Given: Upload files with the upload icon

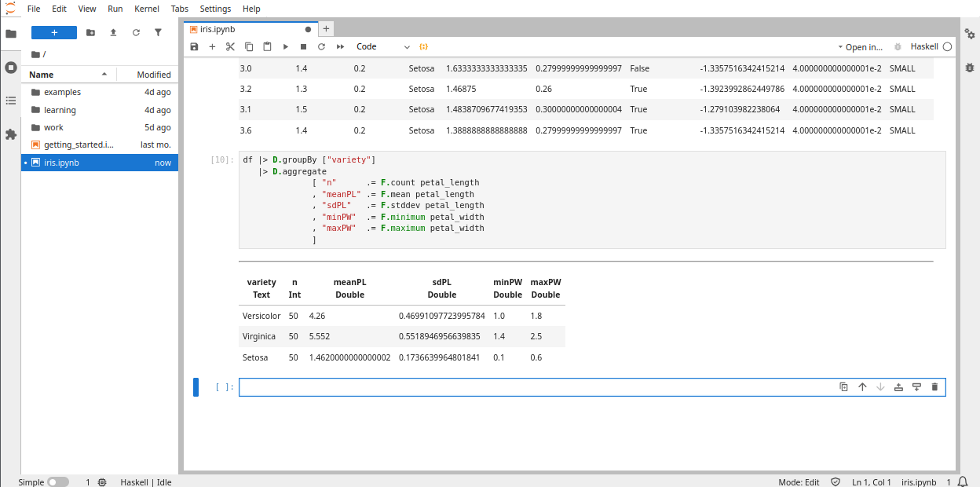Looking at the screenshot, I should click(x=113, y=32).
